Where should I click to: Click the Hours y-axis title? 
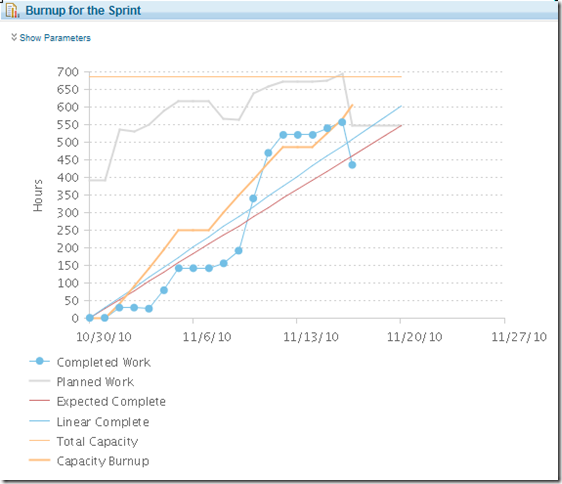(38, 195)
